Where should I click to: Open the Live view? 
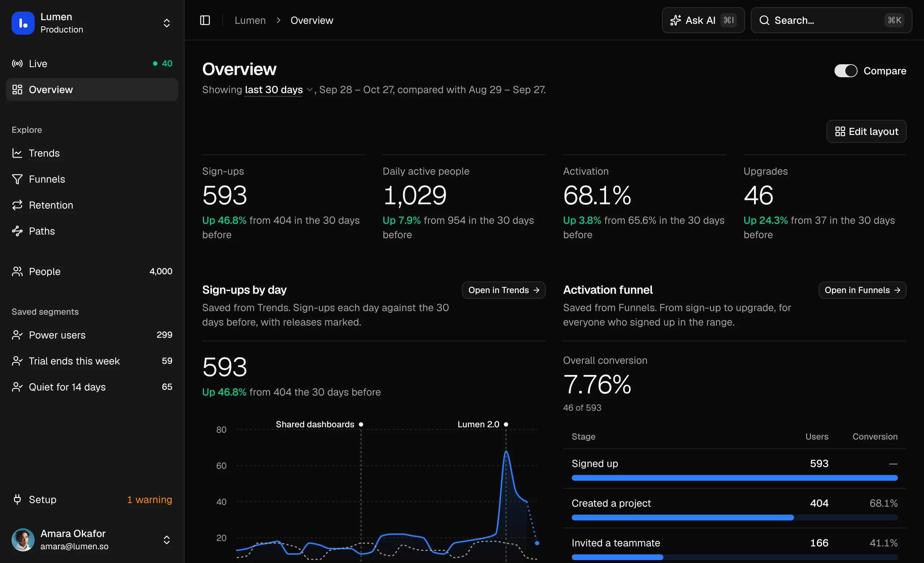click(x=92, y=64)
